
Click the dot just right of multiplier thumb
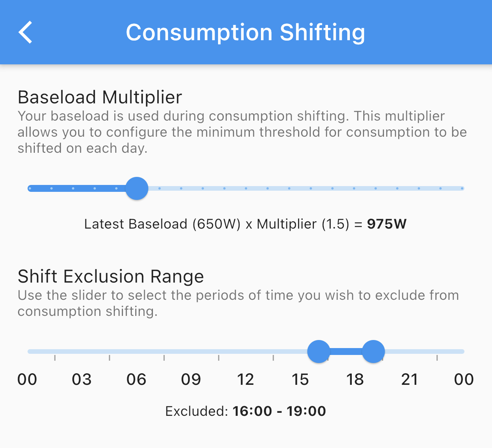(159, 188)
